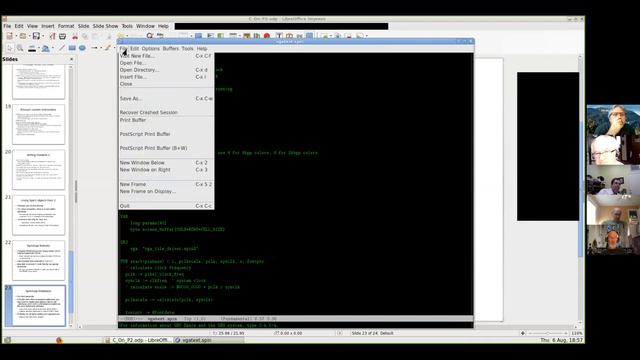The height and width of the screenshot is (360, 640).
Task: Open the Emacs File menu
Action: (123, 49)
